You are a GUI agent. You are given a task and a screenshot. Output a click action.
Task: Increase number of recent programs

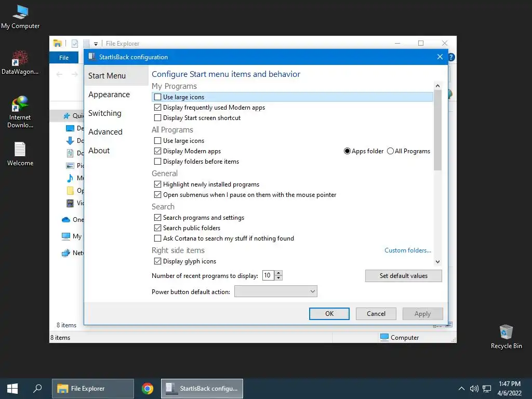(278, 273)
